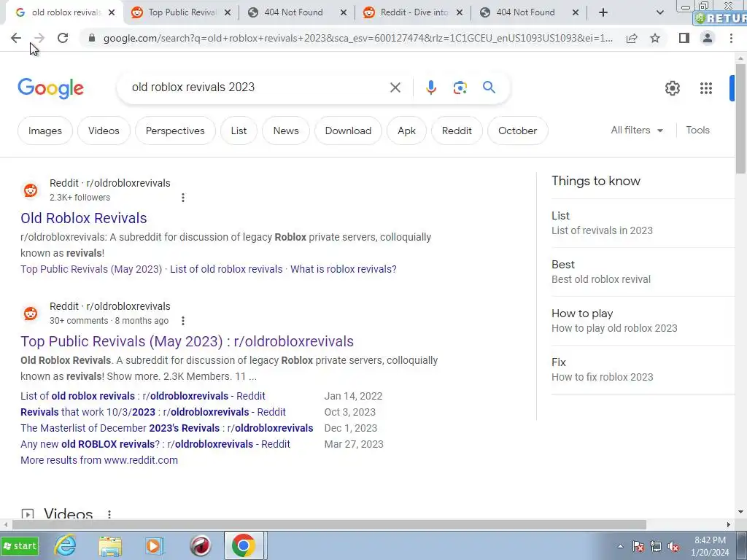Expand 'List' under Things to know
This screenshot has height=560, width=747.
click(643, 223)
